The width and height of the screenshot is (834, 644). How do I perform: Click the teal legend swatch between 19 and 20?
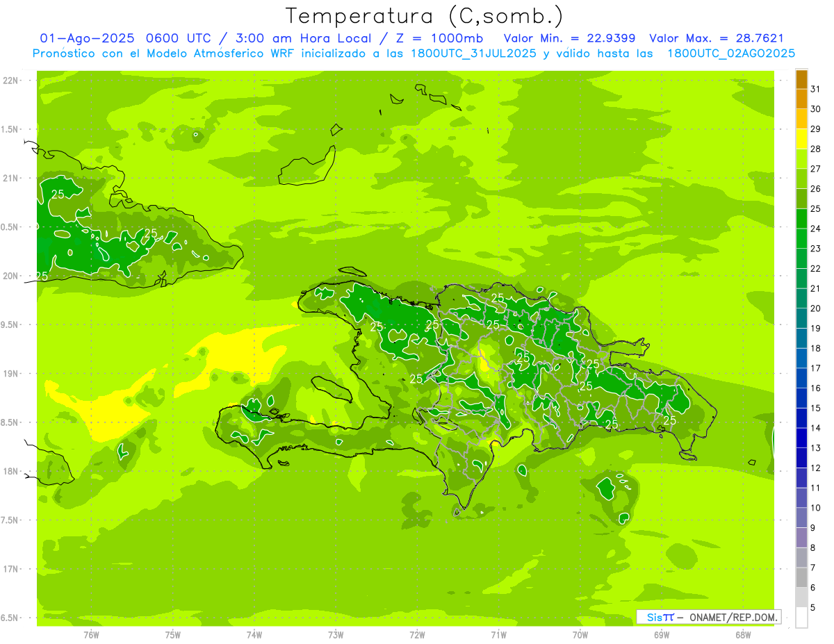pos(801,319)
